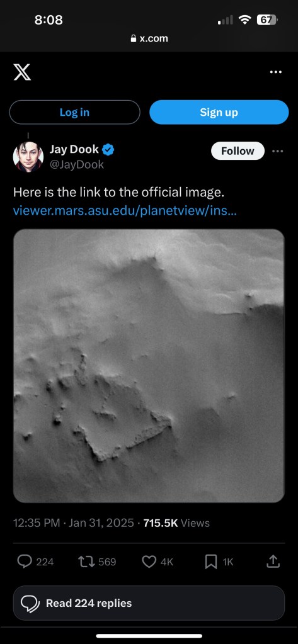This screenshot has height=644, width=298.
Task: Open the Mars surface image
Action: (x=149, y=366)
